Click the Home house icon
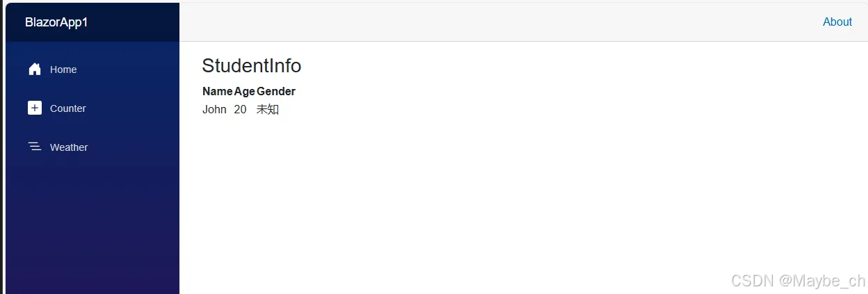The image size is (868, 294). tap(34, 69)
